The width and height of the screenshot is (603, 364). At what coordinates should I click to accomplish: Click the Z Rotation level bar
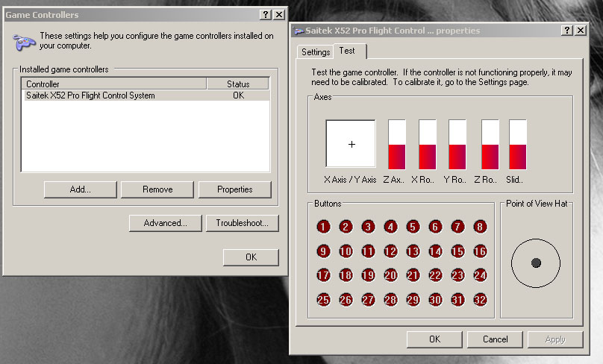coord(490,145)
